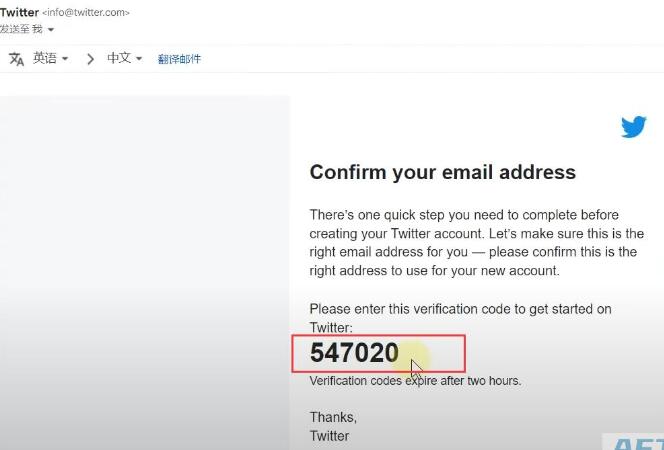Open the 英语 source language dropdown
664x450 pixels.
click(x=50, y=58)
